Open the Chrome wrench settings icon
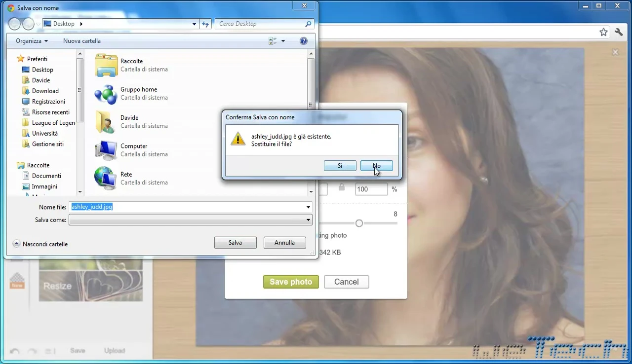632x364 pixels. (x=619, y=32)
